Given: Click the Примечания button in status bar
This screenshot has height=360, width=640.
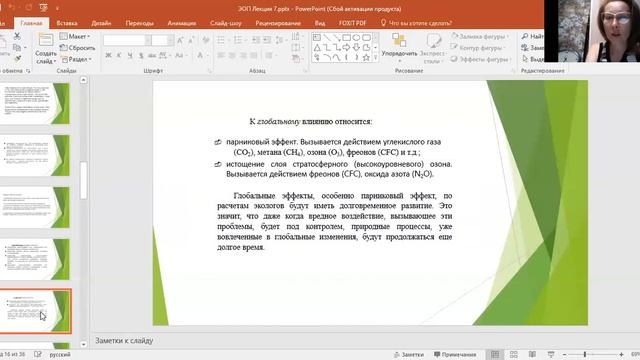Looking at the screenshot, I should tap(455, 355).
